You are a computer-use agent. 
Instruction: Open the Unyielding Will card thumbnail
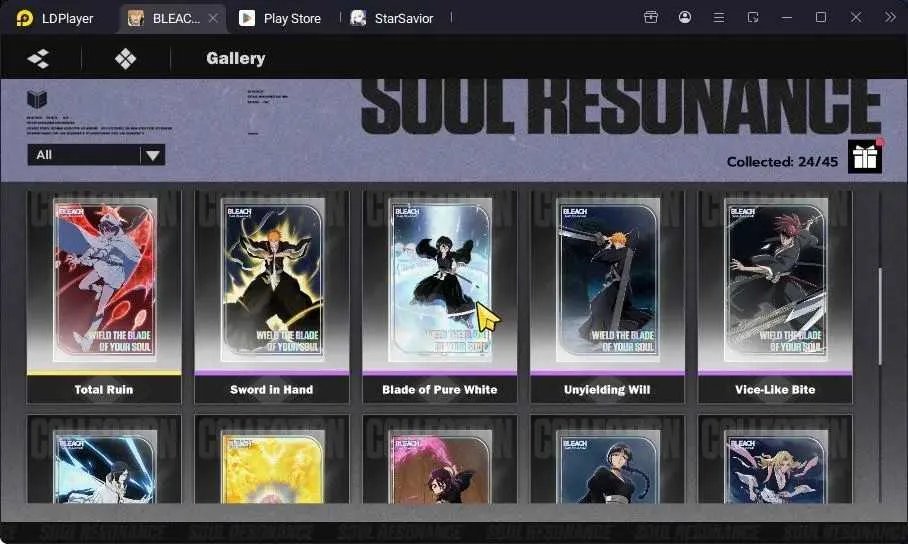point(607,280)
